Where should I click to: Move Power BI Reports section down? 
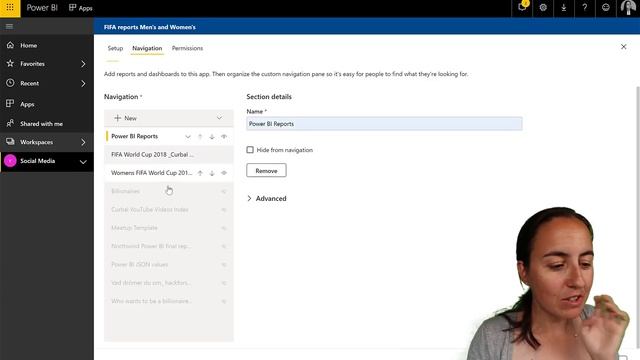pyautogui.click(x=212, y=137)
